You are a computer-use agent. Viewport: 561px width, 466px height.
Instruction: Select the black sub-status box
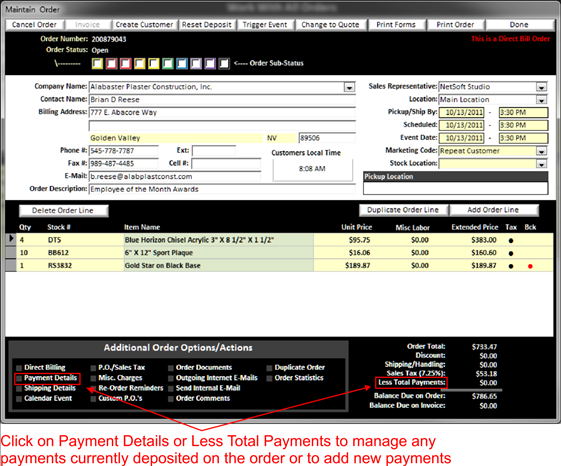click(224, 64)
